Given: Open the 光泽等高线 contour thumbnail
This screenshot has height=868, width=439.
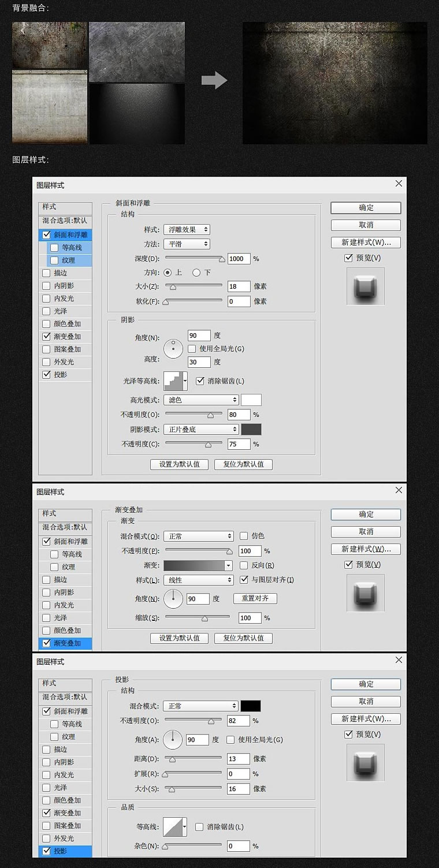Looking at the screenshot, I should tap(173, 381).
